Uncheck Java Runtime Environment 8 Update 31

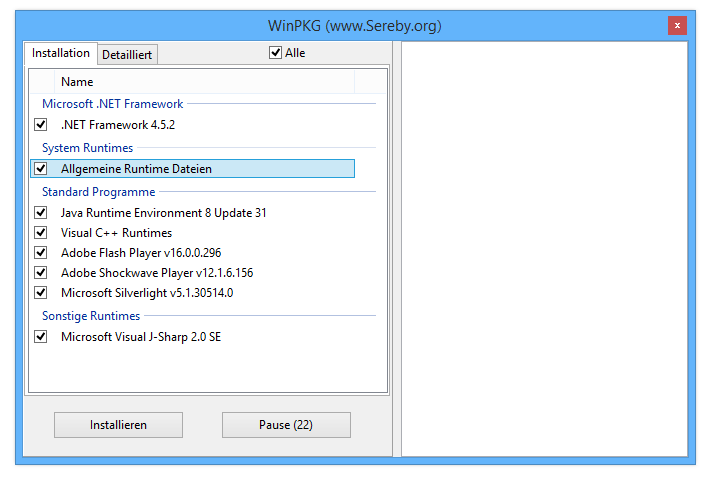click(41, 212)
